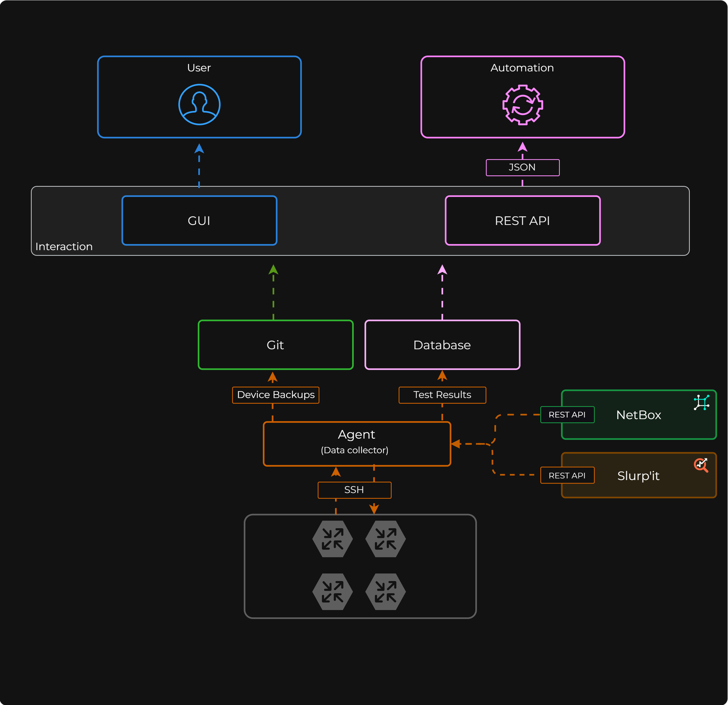Click Slurp'it's REST API tag
Image resolution: width=728 pixels, height=705 pixels.
pyautogui.click(x=567, y=475)
